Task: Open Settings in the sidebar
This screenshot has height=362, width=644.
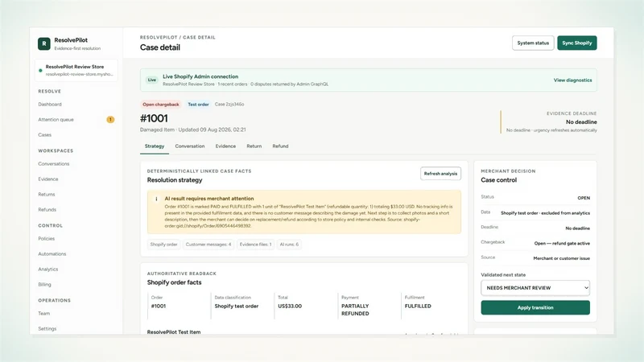Action: [47, 328]
